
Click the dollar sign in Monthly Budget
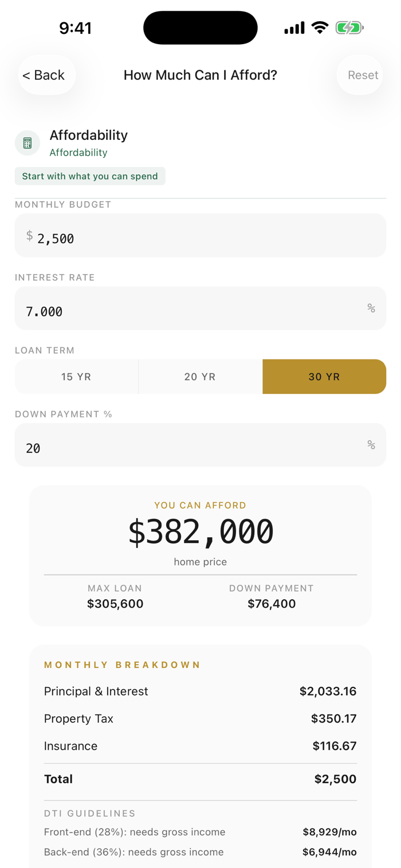(x=30, y=236)
